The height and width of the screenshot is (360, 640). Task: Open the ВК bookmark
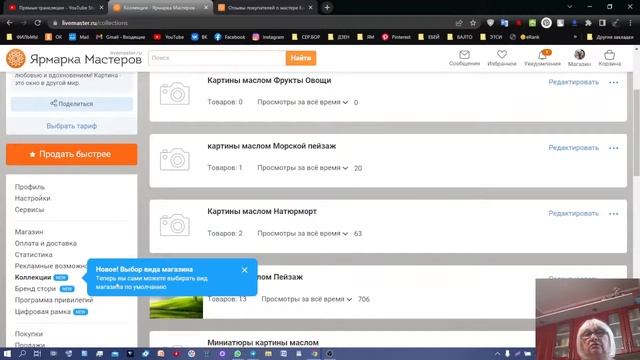199,37
